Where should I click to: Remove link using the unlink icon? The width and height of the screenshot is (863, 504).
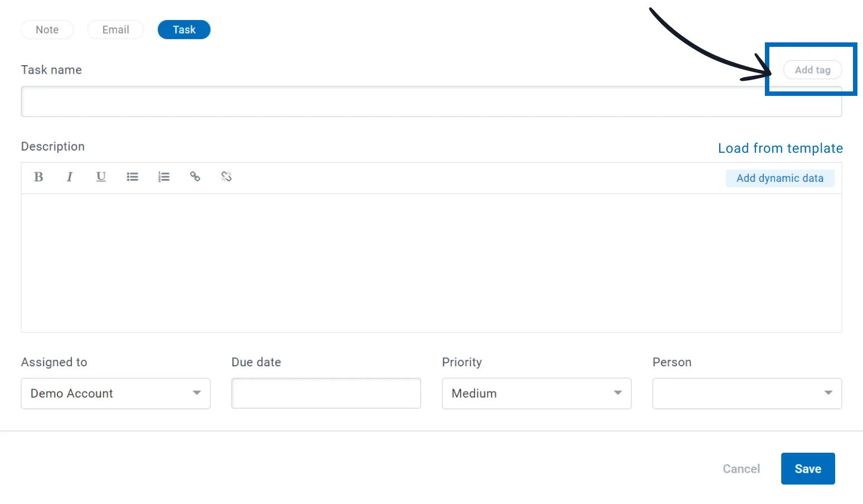[x=226, y=177]
